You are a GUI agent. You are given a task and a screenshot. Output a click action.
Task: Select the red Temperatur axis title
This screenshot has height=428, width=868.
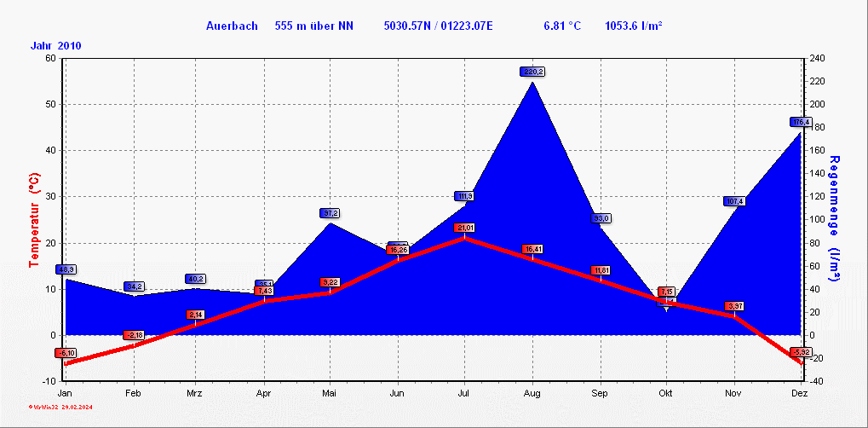(x=33, y=220)
